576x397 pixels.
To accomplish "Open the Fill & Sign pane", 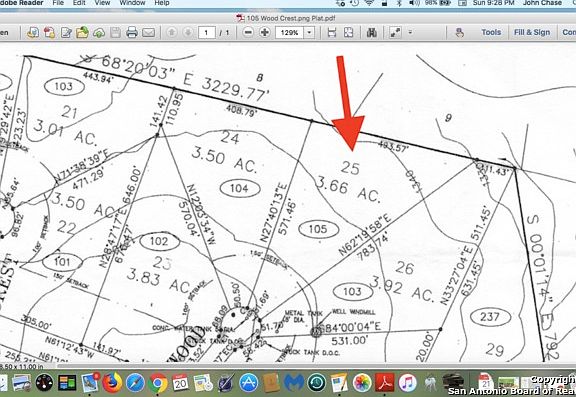I will tap(532, 33).
